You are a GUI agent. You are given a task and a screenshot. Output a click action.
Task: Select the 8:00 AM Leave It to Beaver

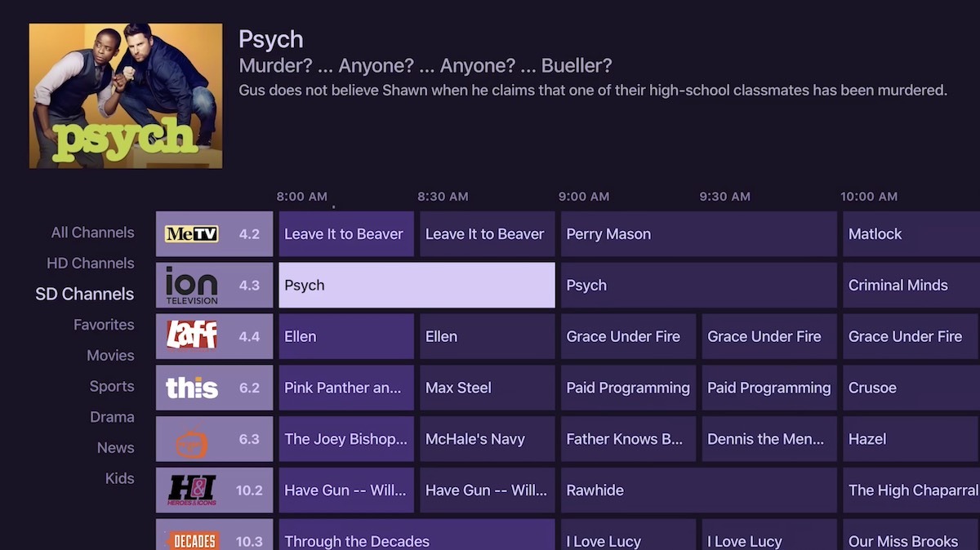(346, 234)
